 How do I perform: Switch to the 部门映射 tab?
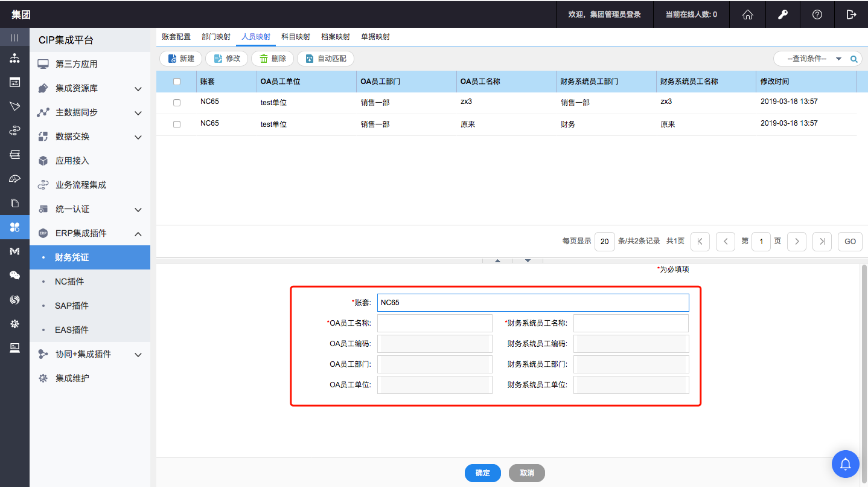click(x=216, y=37)
